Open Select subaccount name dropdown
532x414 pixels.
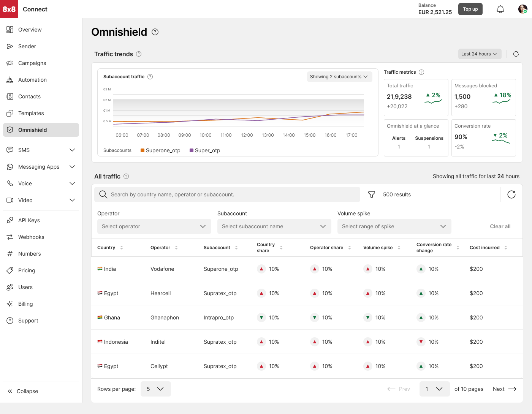click(x=274, y=226)
